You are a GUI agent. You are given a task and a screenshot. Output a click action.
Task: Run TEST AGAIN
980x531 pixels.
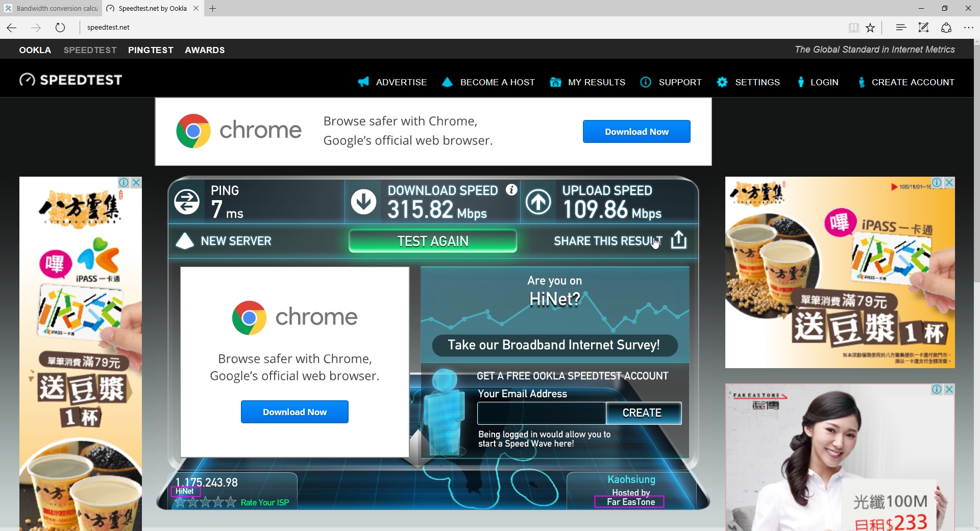433,241
